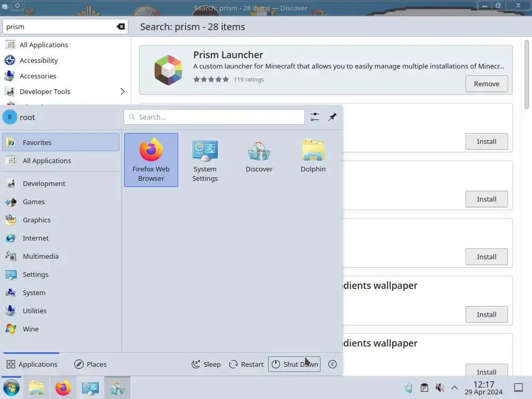Switch to the Places tab
The image size is (532, 399).
pos(90,364)
